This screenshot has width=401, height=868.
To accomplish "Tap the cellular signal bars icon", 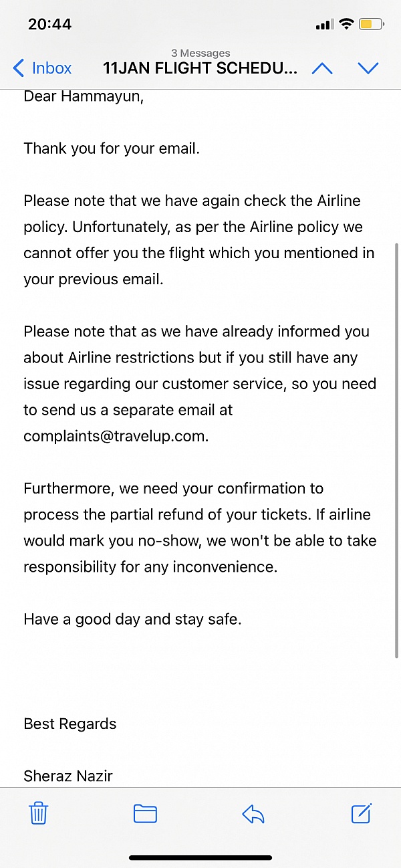I will click(x=324, y=25).
